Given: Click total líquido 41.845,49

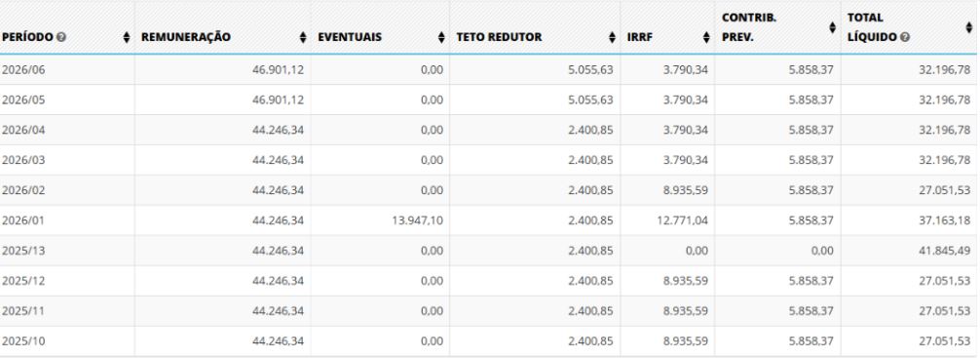Looking at the screenshot, I should (944, 251).
